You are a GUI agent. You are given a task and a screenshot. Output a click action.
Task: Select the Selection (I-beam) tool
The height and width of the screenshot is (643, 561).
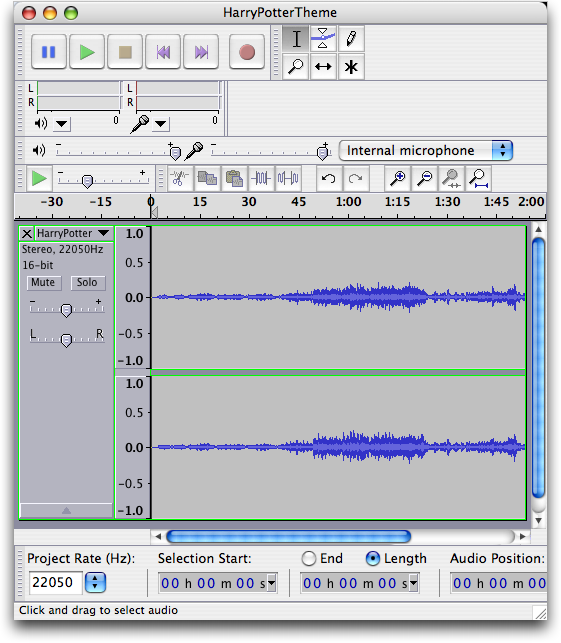296,39
